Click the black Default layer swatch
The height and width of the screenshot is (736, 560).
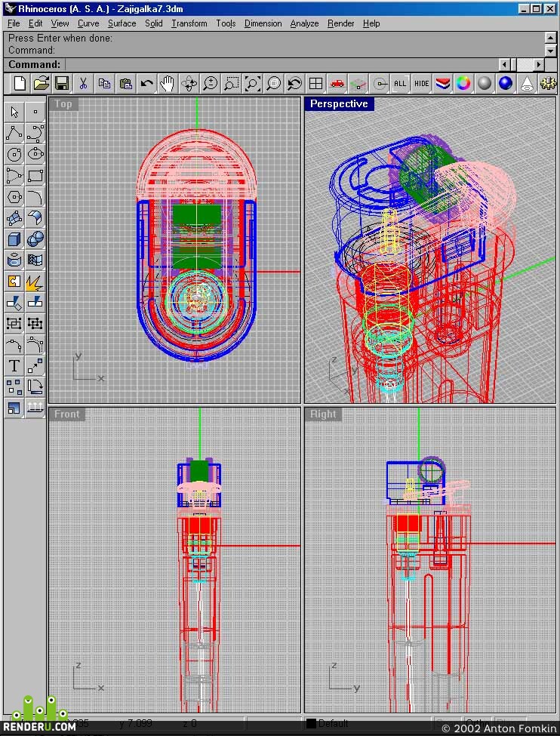(311, 723)
